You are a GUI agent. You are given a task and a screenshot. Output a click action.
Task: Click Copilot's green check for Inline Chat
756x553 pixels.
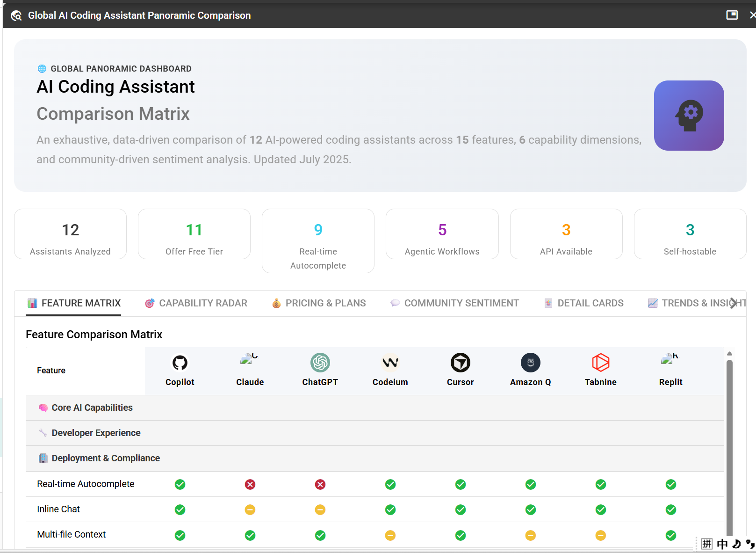point(180,509)
